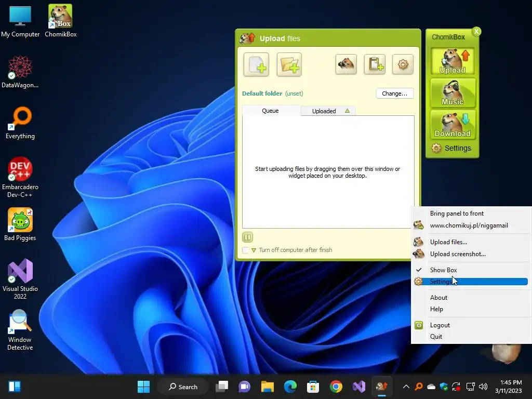Screen dimensions: 532x399
Task: Open Download in the ChomikBox widget
Action: click(x=453, y=125)
